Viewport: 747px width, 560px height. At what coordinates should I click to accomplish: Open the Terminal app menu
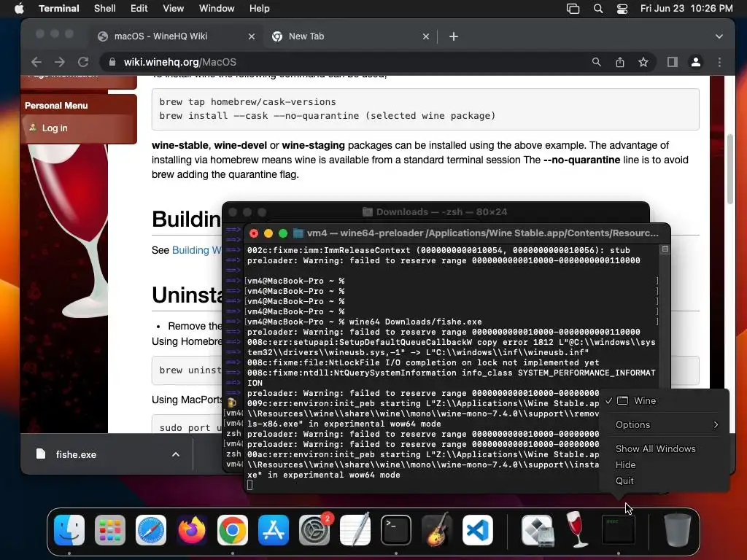click(x=59, y=9)
